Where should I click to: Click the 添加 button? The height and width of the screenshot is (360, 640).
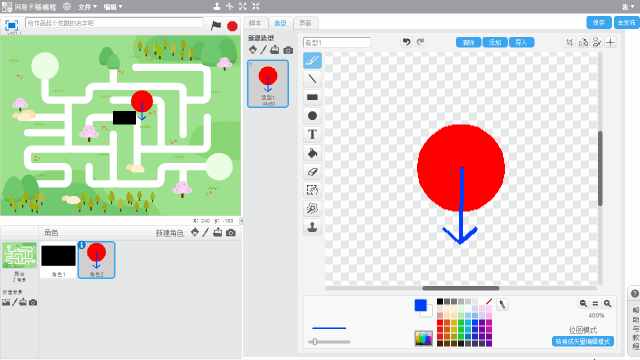point(495,42)
